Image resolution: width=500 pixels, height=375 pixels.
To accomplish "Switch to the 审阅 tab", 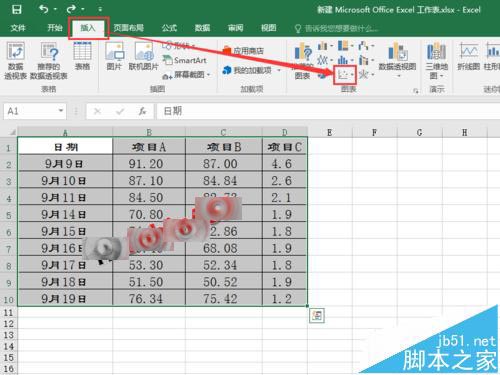I will 235,28.
